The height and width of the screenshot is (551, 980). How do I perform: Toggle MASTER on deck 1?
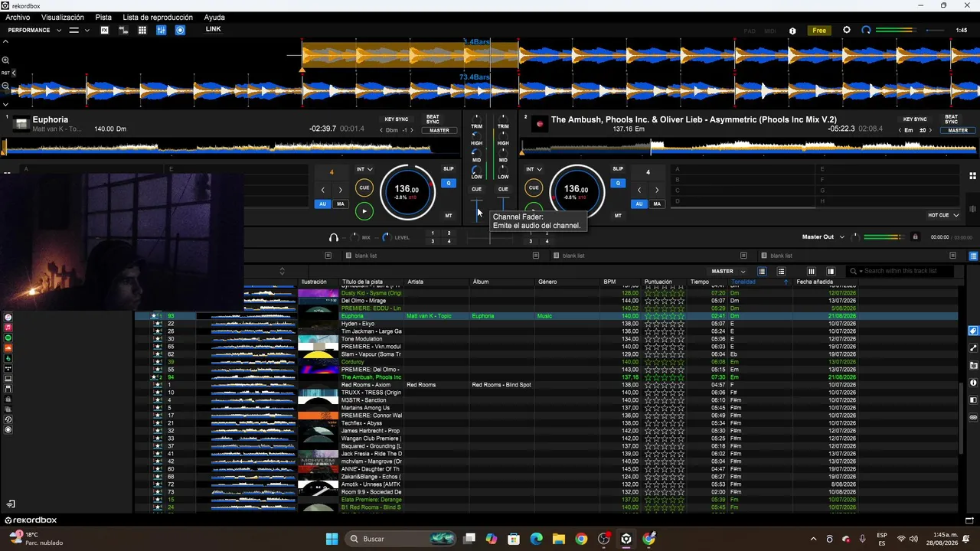[x=439, y=130]
